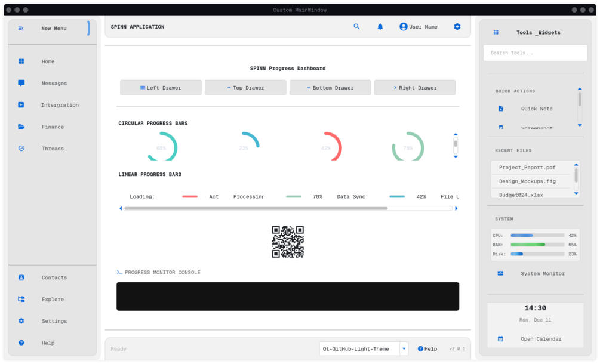The image size is (600, 364).
Task: Click circular progress scroll down arrow
Action: coord(456,156)
